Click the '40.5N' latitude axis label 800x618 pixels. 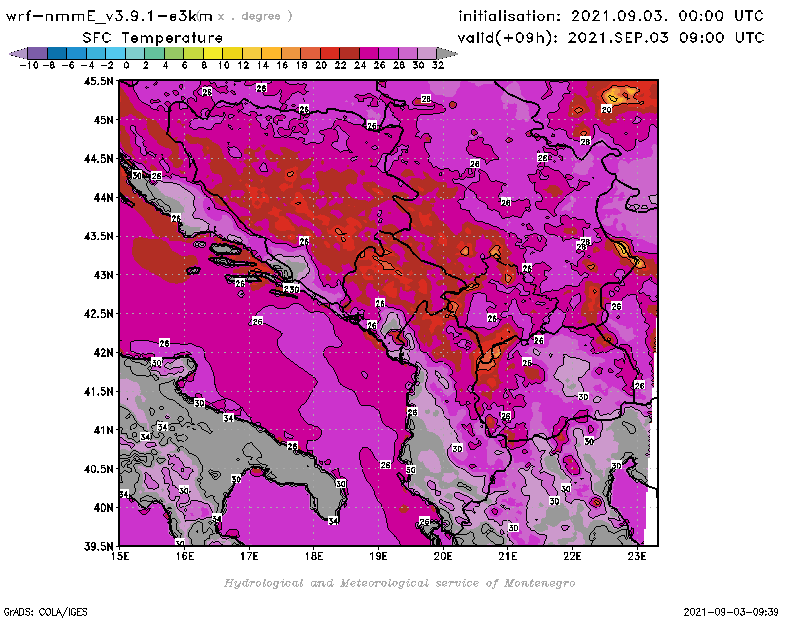pyautogui.click(x=98, y=469)
